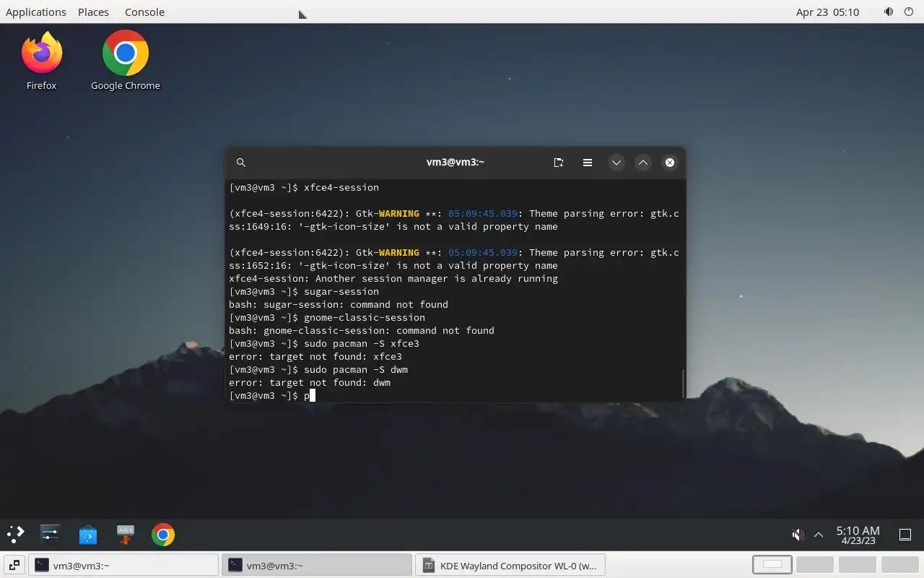The width and height of the screenshot is (924, 578).
Task: Click 'error: target not found: xfce3' line
Action: (315, 356)
